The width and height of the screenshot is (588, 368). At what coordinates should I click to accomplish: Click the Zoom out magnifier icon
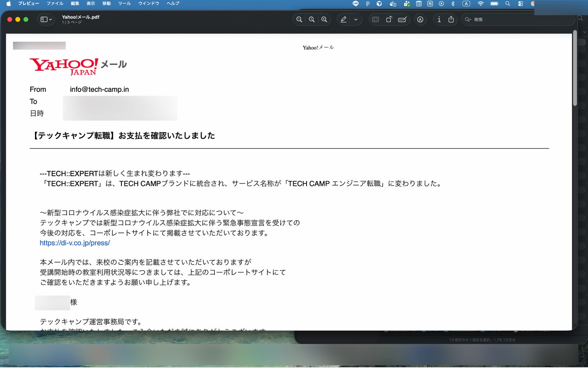[x=299, y=19]
